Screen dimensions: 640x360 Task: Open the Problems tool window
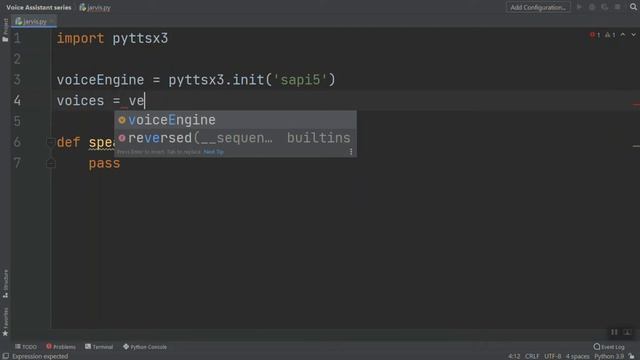tap(61, 347)
